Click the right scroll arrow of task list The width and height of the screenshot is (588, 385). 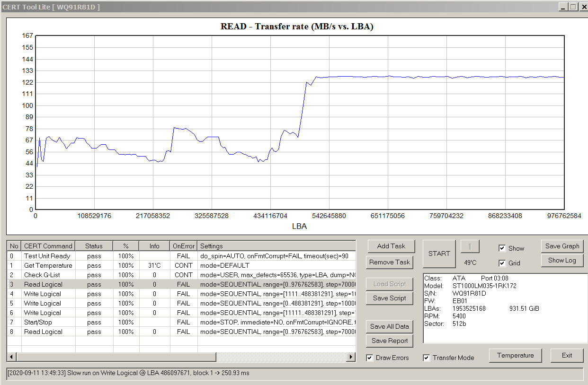point(351,357)
